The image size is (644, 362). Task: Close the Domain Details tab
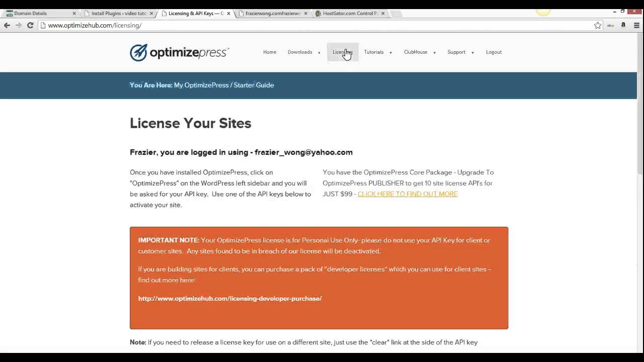(x=74, y=14)
